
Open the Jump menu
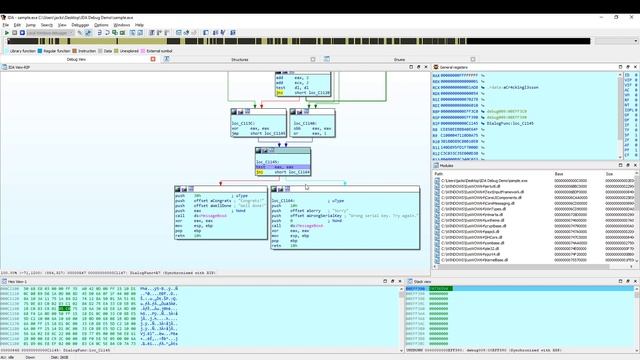pyautogui.click(x=31, y=25)
